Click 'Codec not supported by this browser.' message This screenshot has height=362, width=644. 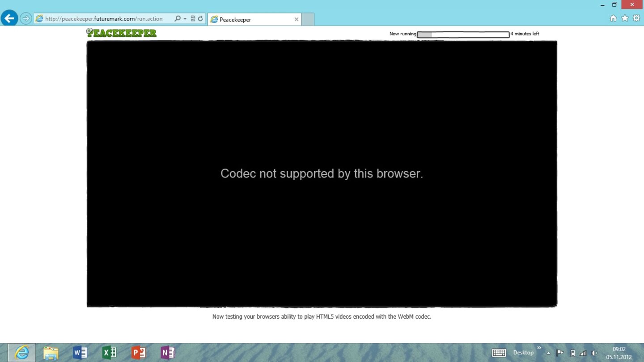tap(322, 173)
